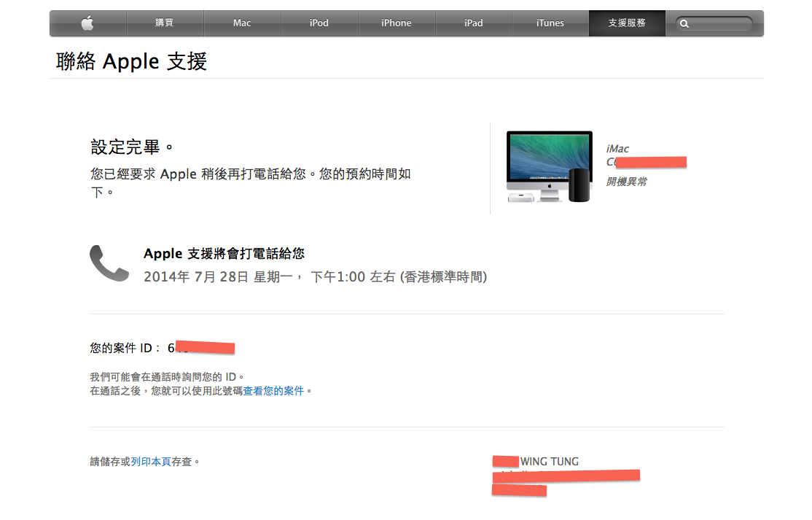Click the Apple logo in the navigation bar

coord(87,23)
